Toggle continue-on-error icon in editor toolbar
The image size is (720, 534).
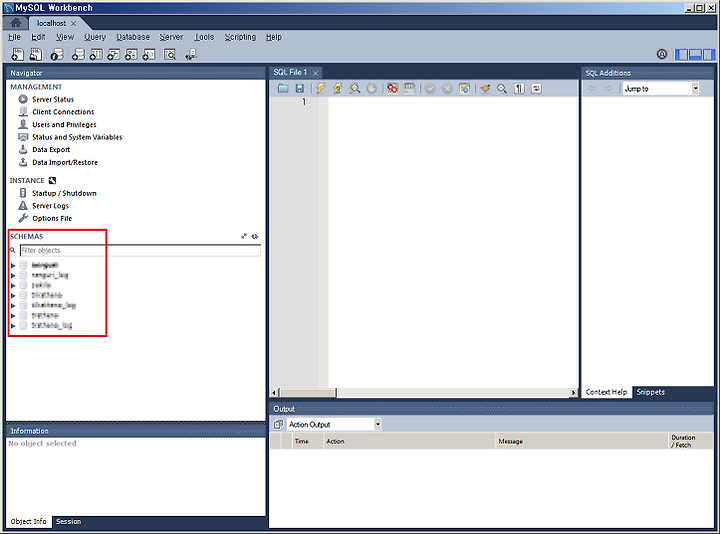pos(392,88)
